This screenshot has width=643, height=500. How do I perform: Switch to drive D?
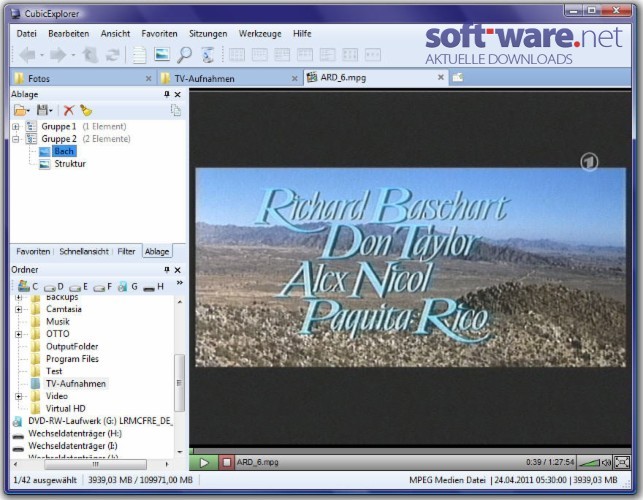[54, 287]
